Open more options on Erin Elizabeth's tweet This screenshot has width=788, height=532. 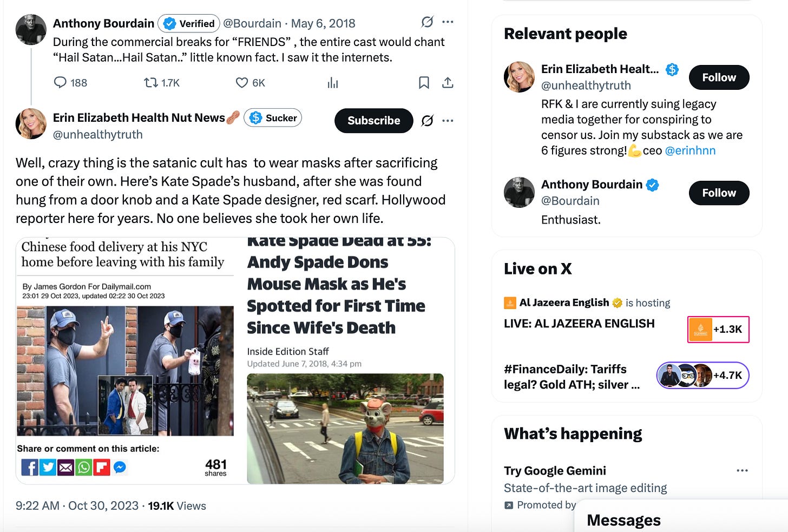click(448, 121)
